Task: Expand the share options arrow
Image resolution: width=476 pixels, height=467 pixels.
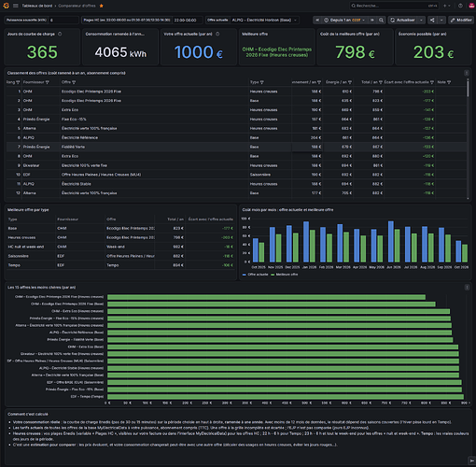Action: (441, 20)
